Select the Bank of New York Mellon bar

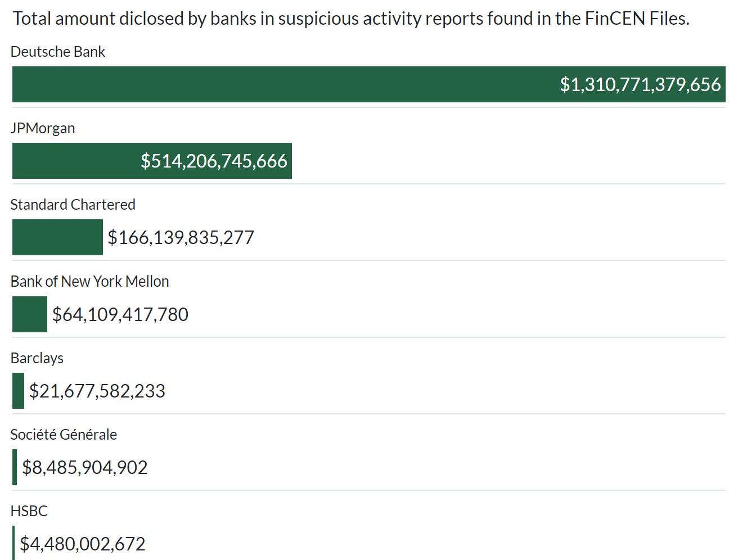(x=30, y=314)
